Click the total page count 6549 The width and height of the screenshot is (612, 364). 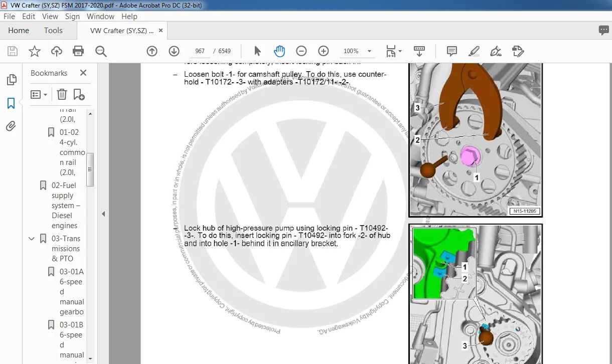(225, 51)
